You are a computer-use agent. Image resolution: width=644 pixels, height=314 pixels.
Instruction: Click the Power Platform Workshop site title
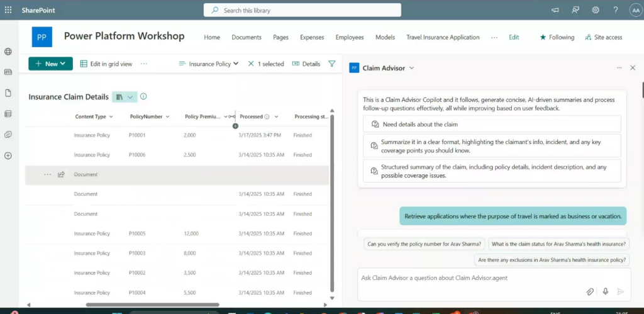click(124, 36)
